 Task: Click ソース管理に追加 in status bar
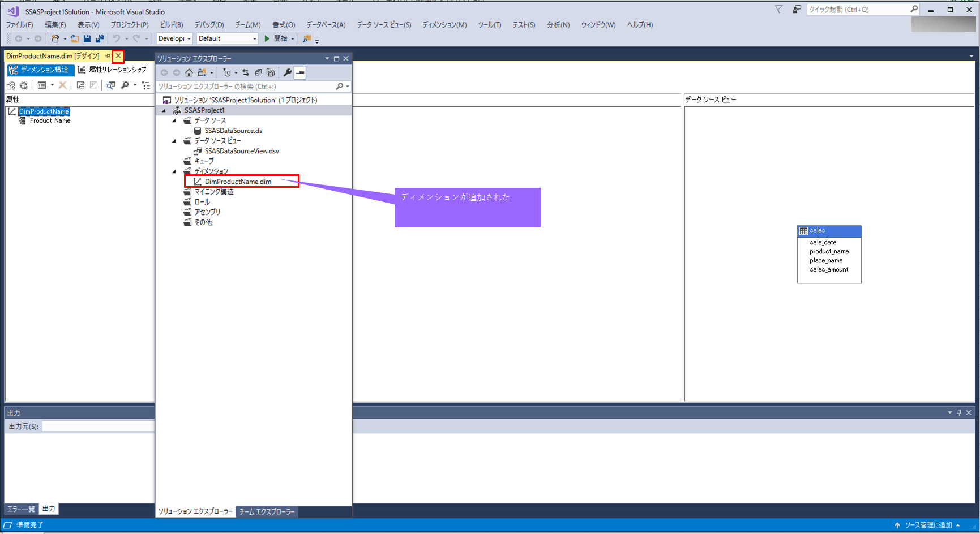[928, 525]
